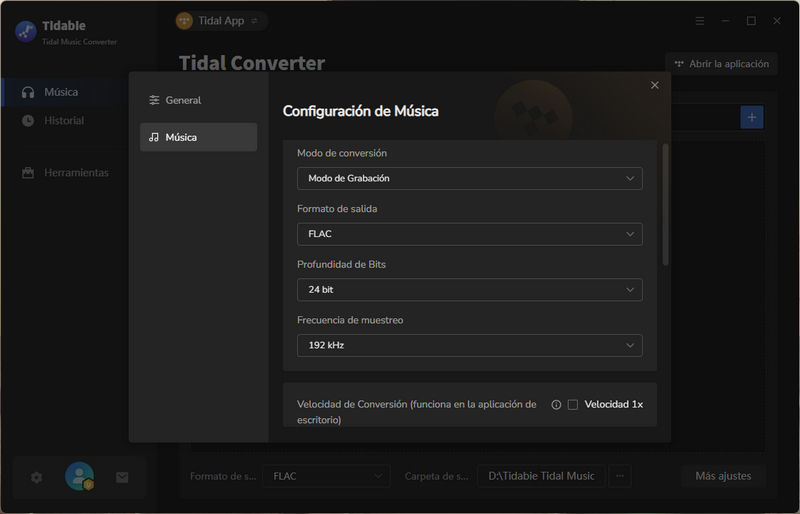Viewport: 800px width, 514px height.
Task: Click the user profile avatar
Action: point(79,476)
